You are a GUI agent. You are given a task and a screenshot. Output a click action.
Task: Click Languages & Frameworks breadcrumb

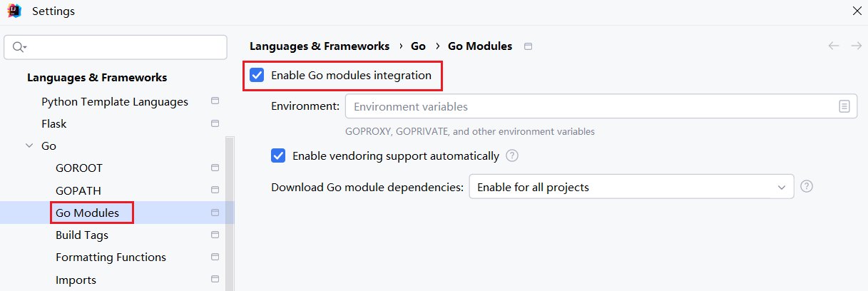pos(320,46)
